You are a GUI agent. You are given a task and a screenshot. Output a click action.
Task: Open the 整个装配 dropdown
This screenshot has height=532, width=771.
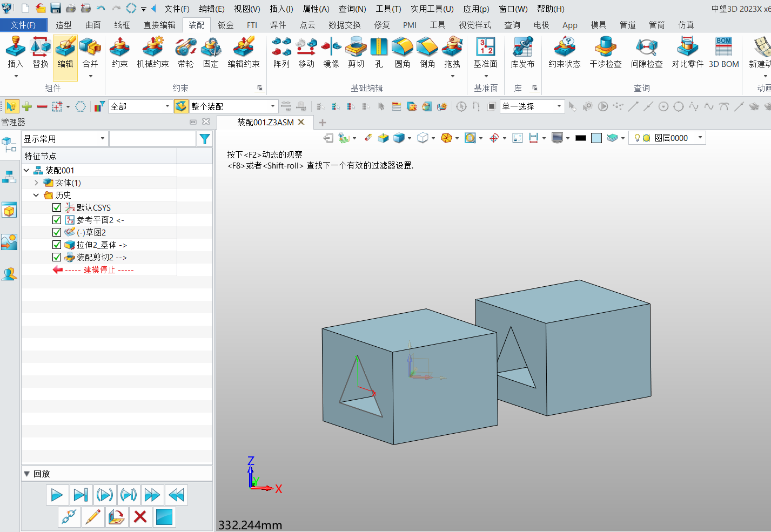point(272,106)
